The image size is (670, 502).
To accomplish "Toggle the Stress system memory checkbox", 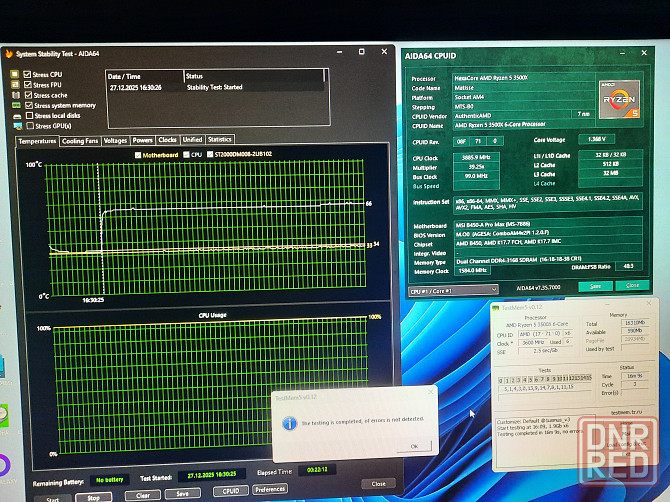I will (29, 105).
